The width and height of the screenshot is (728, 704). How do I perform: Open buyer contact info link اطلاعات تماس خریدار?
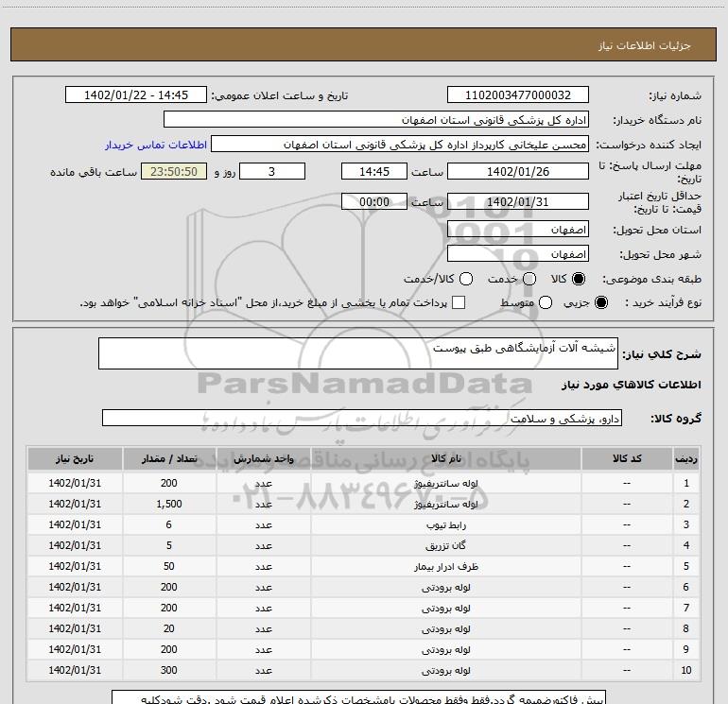click(156, 145)
